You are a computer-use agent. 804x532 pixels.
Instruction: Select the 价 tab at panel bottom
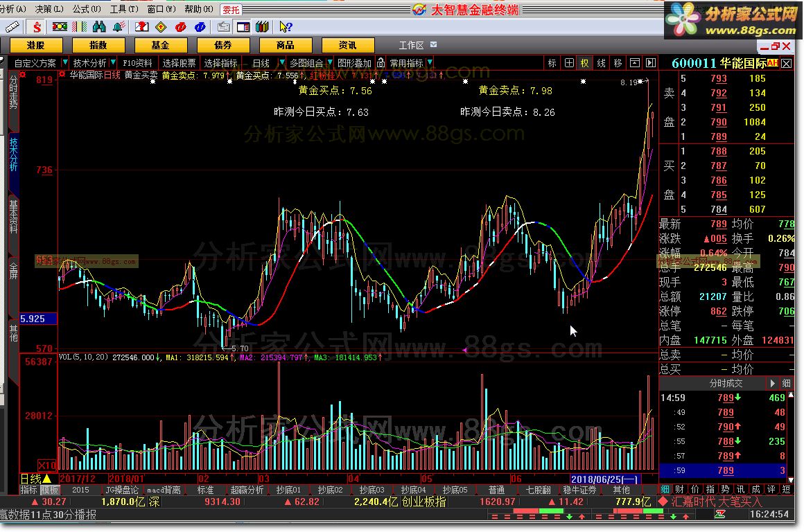click(x=694, y=490)
